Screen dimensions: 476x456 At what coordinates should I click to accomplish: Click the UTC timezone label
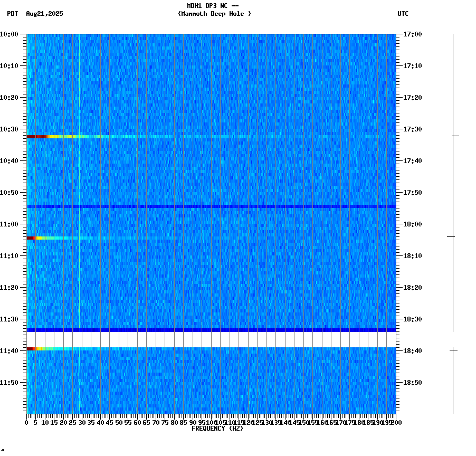coord(403,14)
